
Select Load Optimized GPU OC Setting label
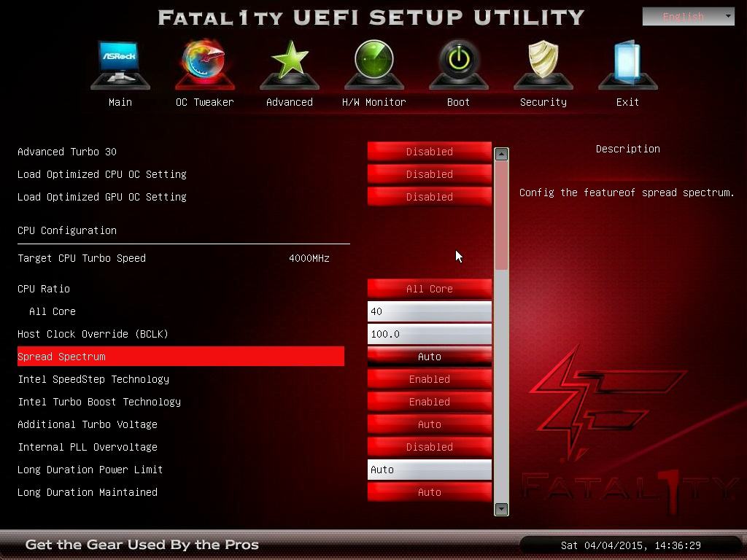102,197
